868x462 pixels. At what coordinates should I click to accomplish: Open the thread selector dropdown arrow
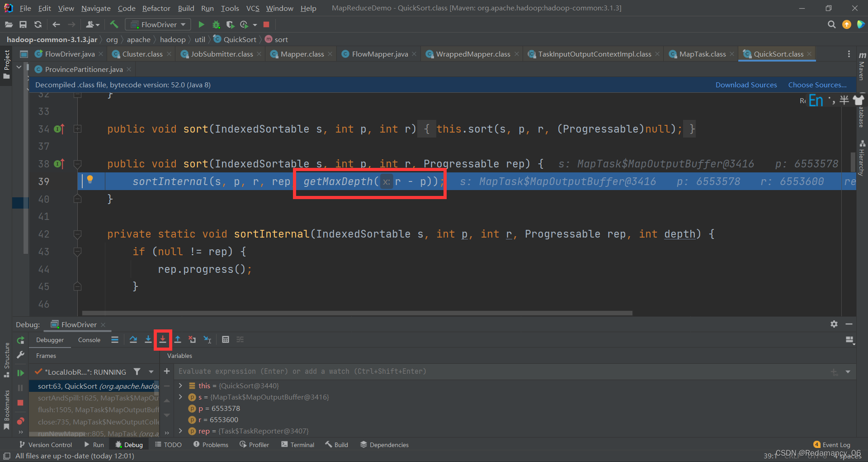coord(151,372)
